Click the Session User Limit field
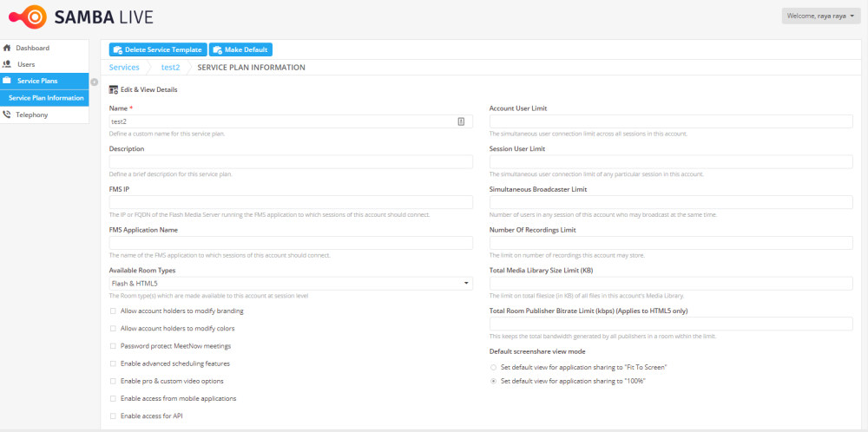 (x=671, y=162)
